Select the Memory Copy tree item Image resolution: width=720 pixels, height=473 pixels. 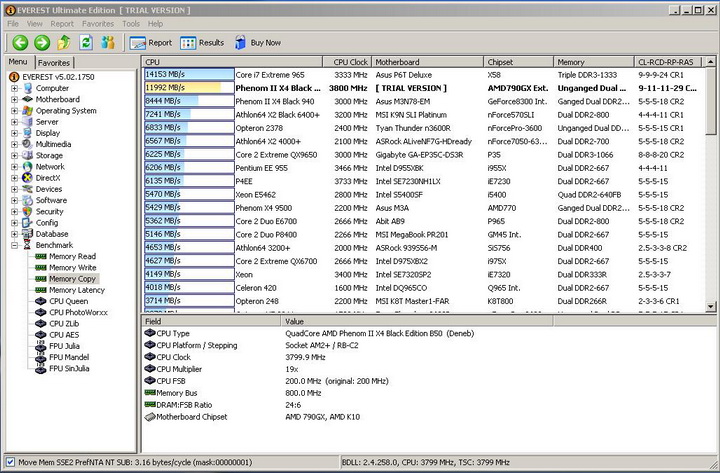73,279
